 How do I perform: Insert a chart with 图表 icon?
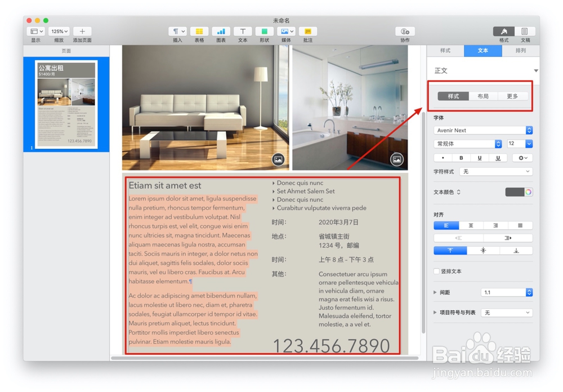pyautogui.click(x=221, y=32)
